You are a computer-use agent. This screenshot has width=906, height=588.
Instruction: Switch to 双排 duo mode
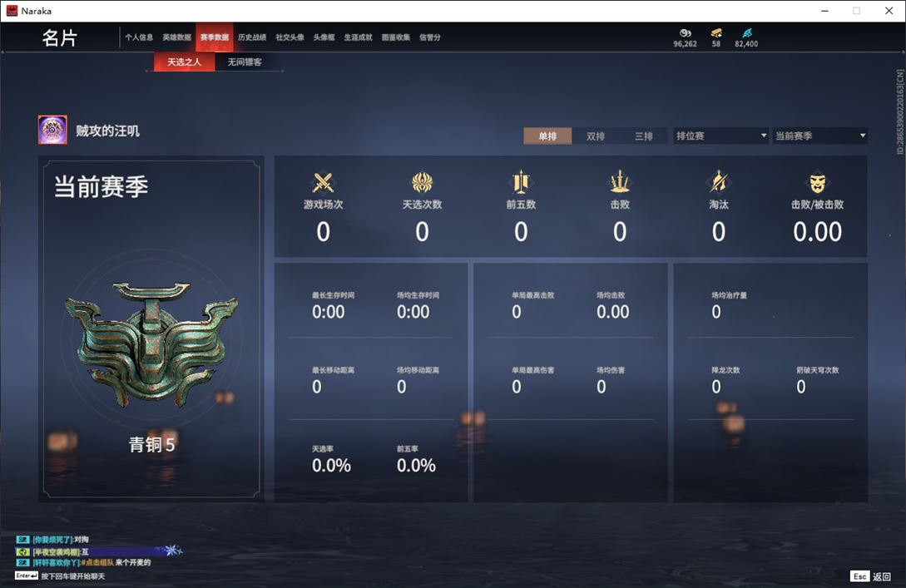[596, 136]
